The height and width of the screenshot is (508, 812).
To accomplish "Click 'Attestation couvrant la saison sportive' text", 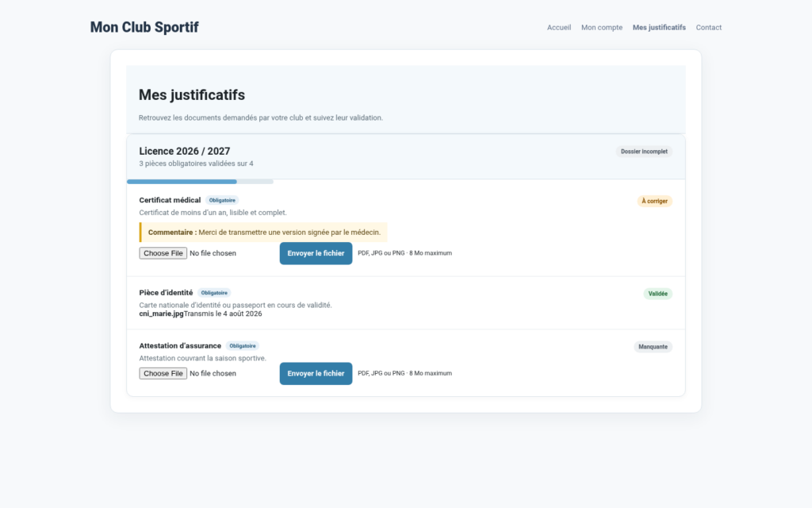I will tap(202, 358).
